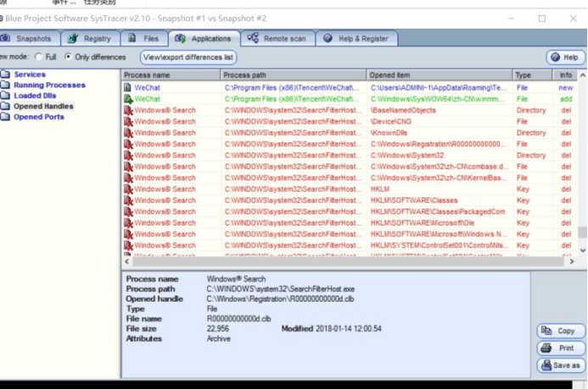Click the green WeChat 'add' row icon
Viewport: 588px width, 389px height.
point(128,99)
